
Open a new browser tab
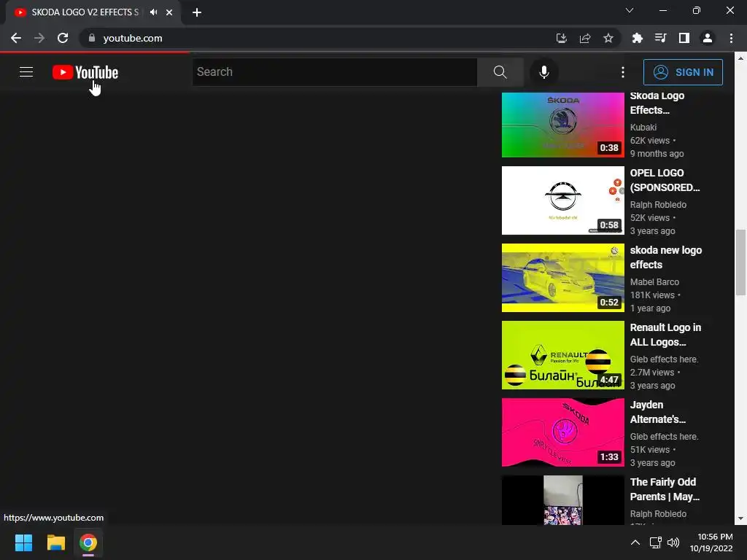tap(197, 12)
